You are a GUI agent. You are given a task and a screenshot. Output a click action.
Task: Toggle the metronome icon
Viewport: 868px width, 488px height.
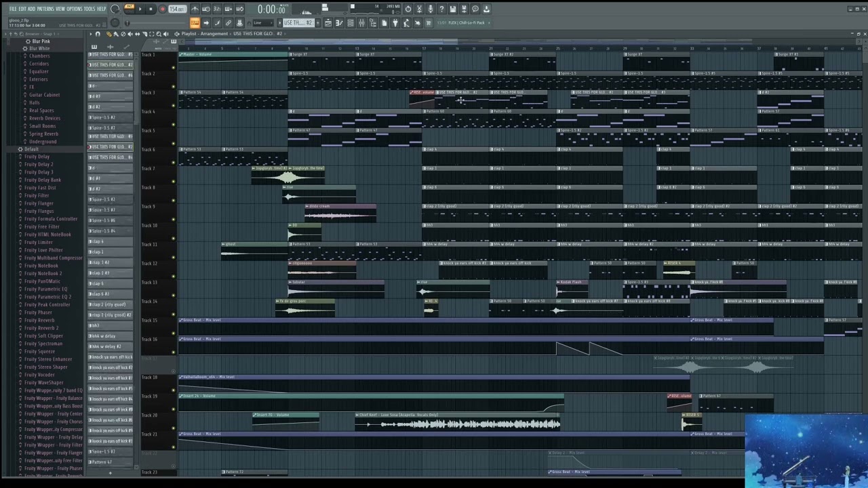(x=195, y=9)
